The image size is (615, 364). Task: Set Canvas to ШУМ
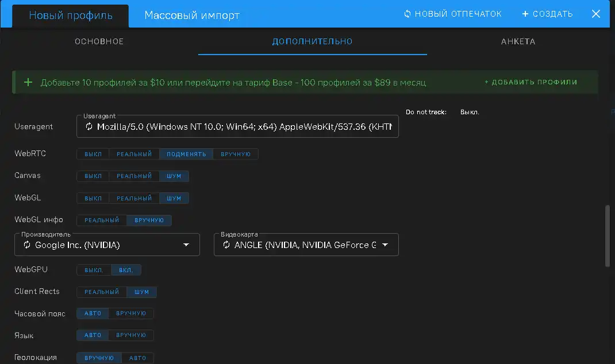coord(174,176)
